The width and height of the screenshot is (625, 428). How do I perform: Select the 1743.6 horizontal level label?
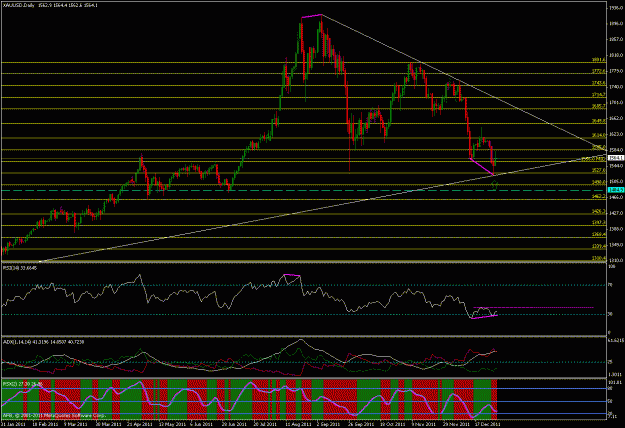coord(598,83)
